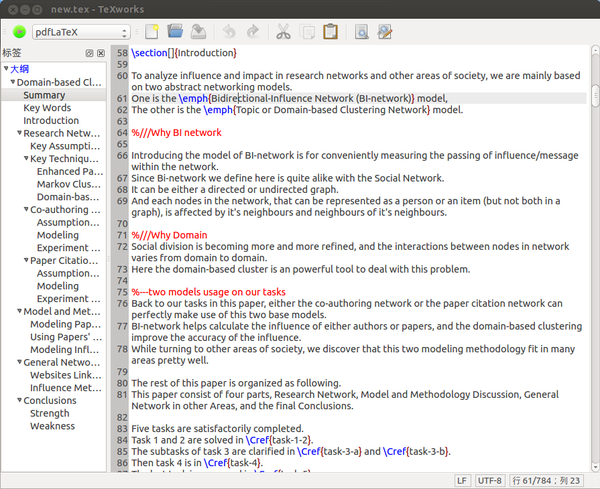Open the pdfLaTeX engine dropdown
This screenshot has width=600, height=489.
coord(81,32)
